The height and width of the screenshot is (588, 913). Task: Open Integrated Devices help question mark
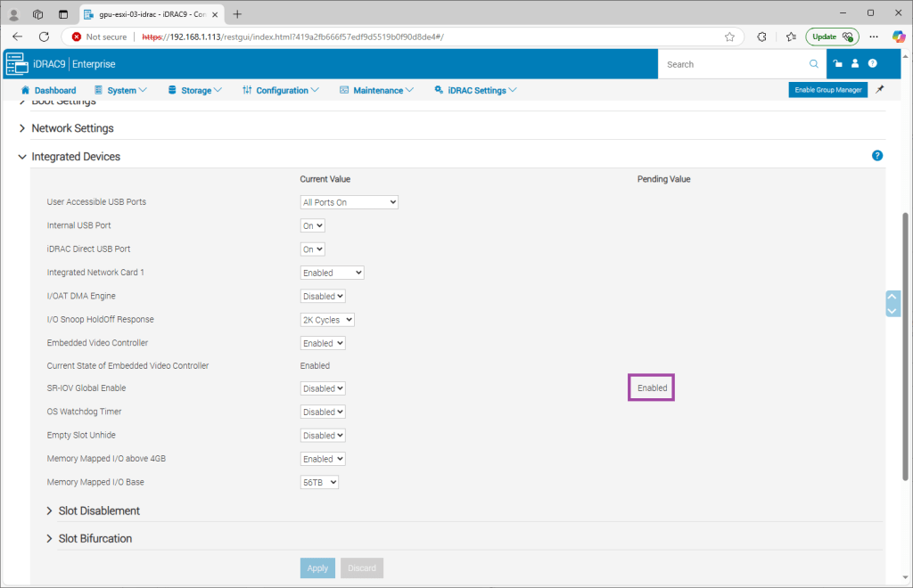click(x=877, y=156)
